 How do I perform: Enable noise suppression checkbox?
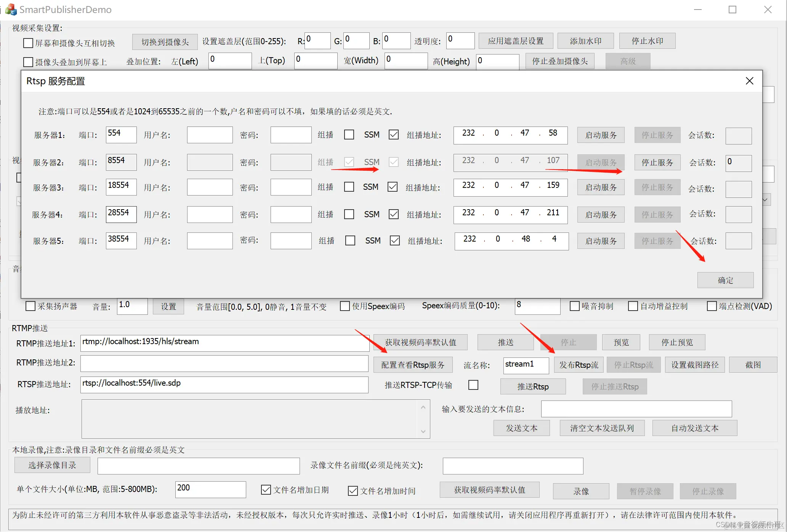pyautogui.click(x=574, y=306)
